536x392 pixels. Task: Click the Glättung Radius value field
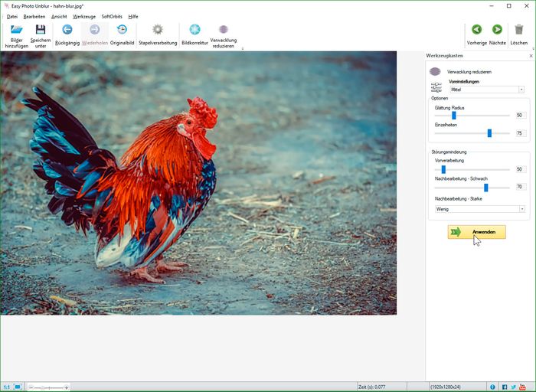tap(520, 115)
